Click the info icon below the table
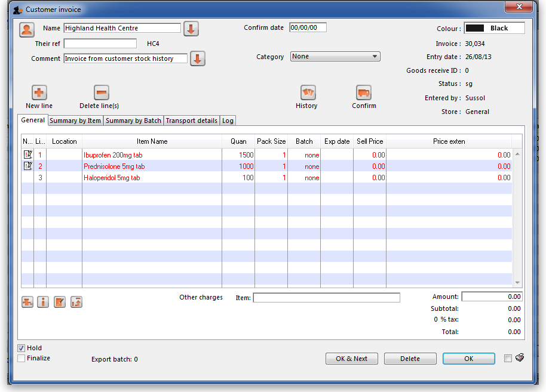The height and width of the screenshot is (392, 546). tap(43, 302)
